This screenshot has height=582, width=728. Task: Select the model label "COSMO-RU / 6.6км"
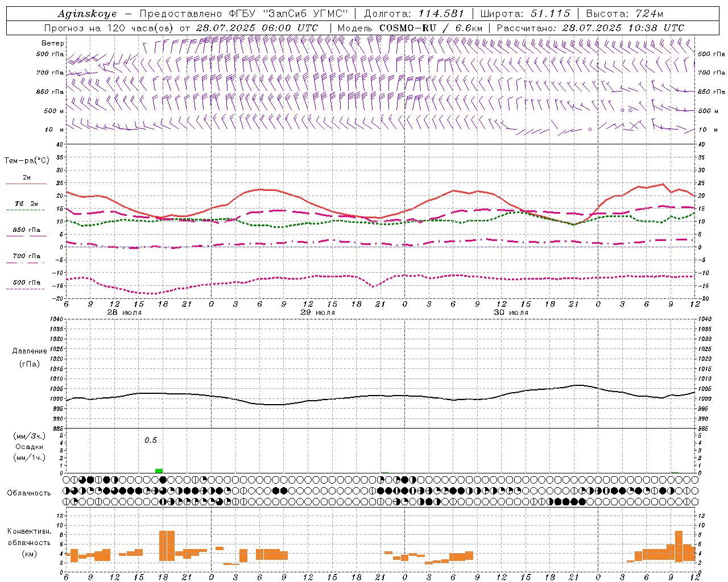click(x=431, y=28)
